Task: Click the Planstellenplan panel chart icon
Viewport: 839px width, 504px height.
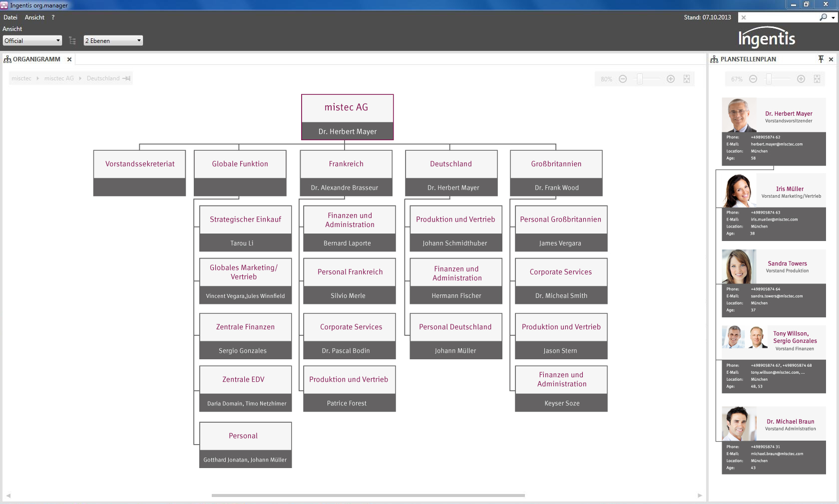Action: [x=714, y=59]
